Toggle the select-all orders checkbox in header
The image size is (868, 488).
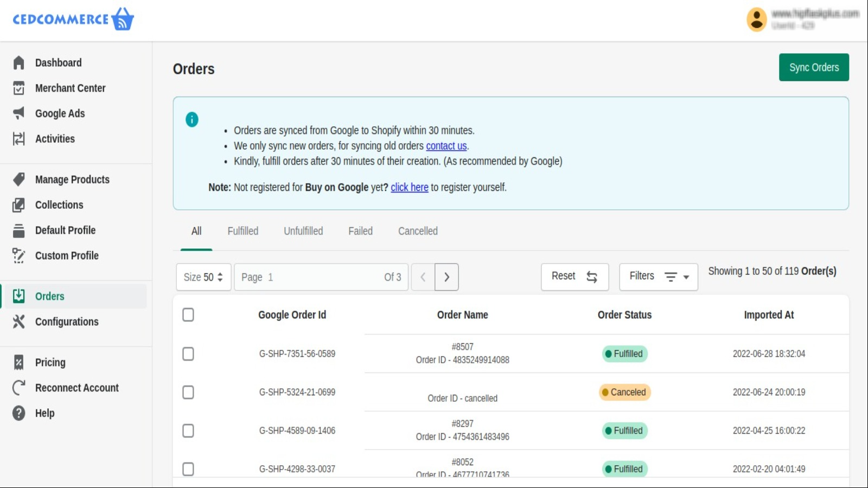[188, 315]
